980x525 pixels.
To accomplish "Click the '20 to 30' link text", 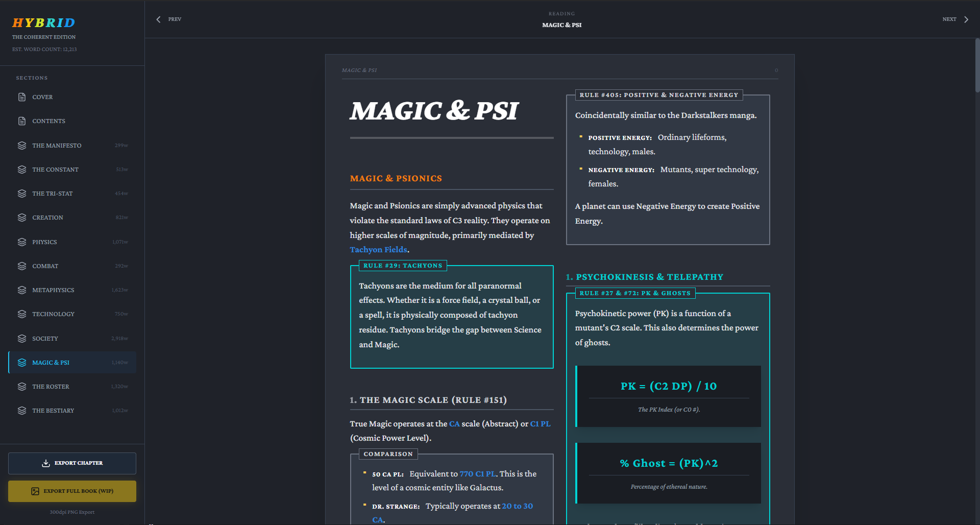I will [517, 506].
